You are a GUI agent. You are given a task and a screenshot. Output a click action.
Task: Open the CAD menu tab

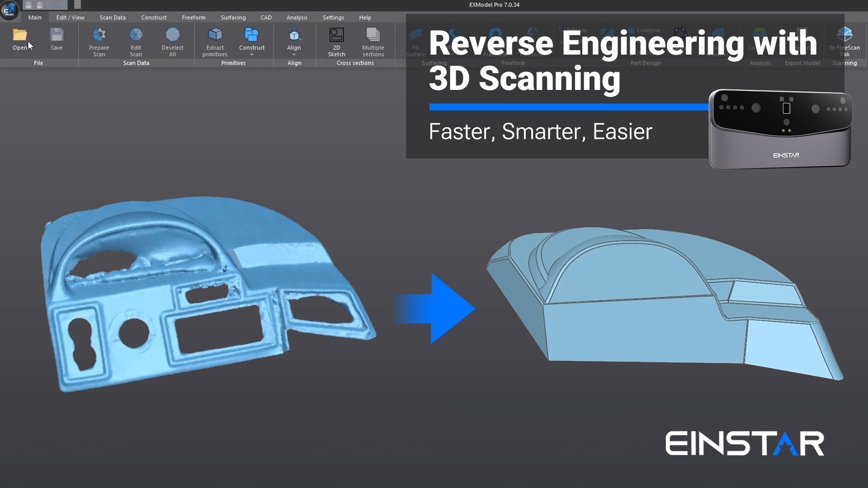(x=266, y=17)
